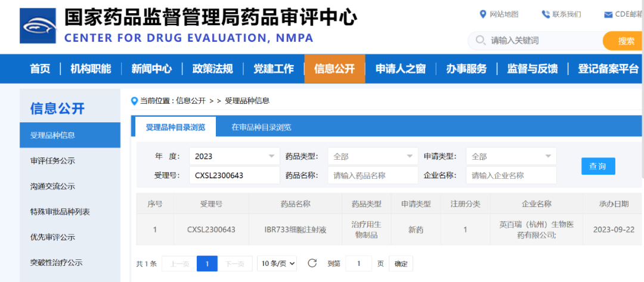Click 下一页 pagination button
This screenshot has width=644, height=282.
pos(234,264)
